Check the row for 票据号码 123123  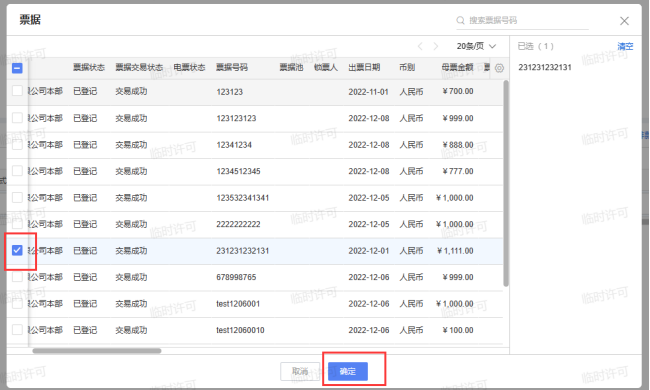pos(17,91)
